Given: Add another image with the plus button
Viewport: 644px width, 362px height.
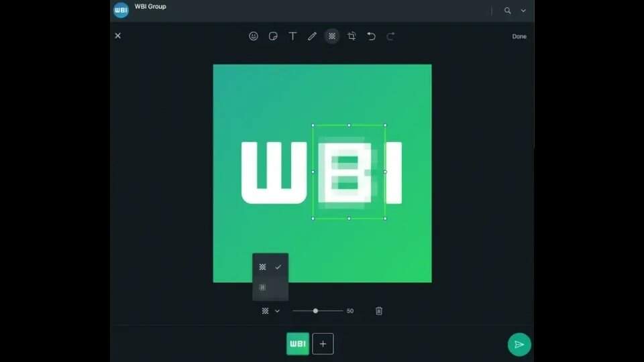Looking at the screenshot, I should 323,344.
